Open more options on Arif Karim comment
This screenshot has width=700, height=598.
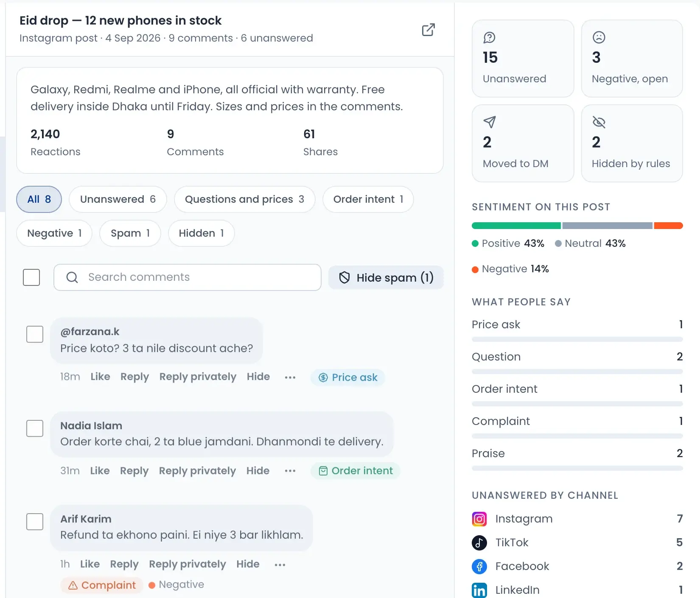pyautogui.click(x=280, y=564)
